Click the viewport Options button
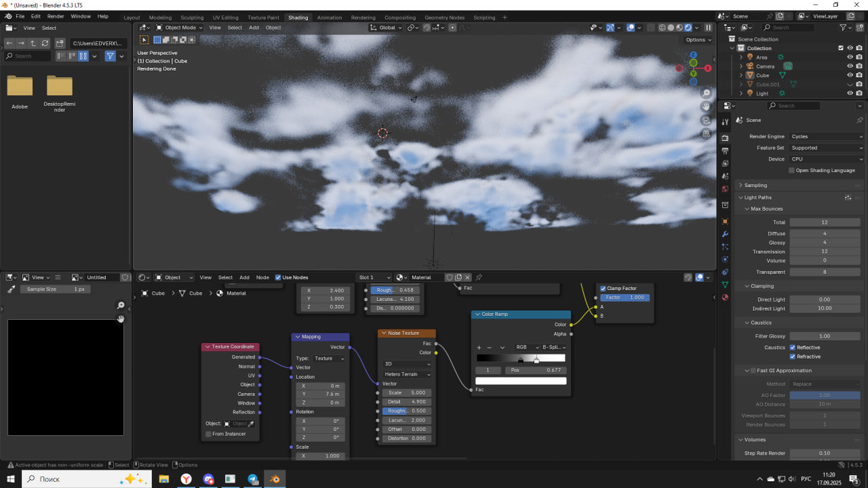868x488 pixels. (x=698, y=39)
